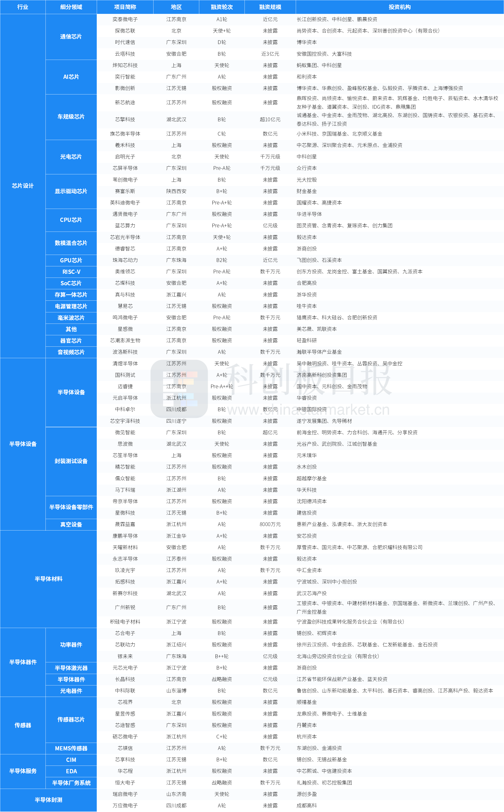Select the 芯片设计 industry cell
Screen dimensions: 504x812
point(23,186)
